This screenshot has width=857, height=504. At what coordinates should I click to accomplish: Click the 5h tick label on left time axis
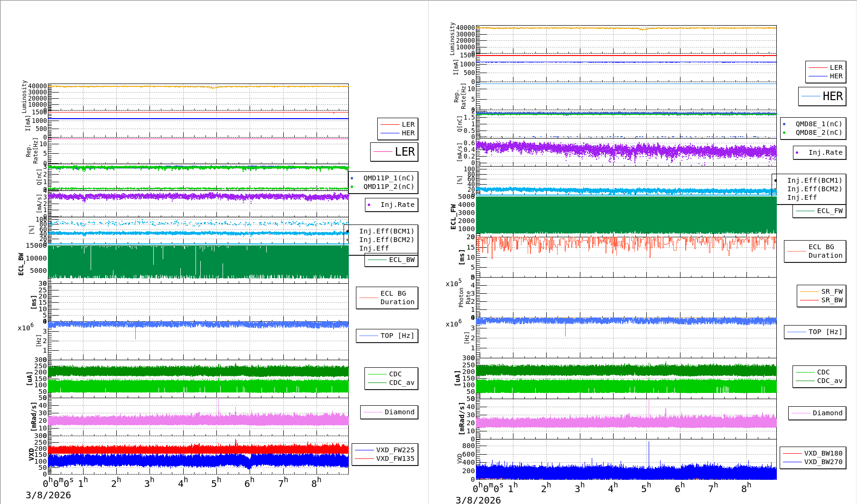216,483
